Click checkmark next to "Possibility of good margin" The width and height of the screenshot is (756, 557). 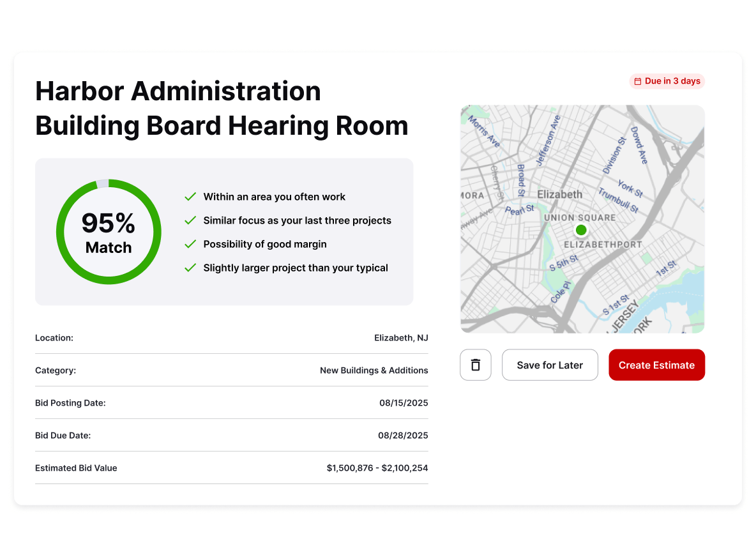coord(190,244)
